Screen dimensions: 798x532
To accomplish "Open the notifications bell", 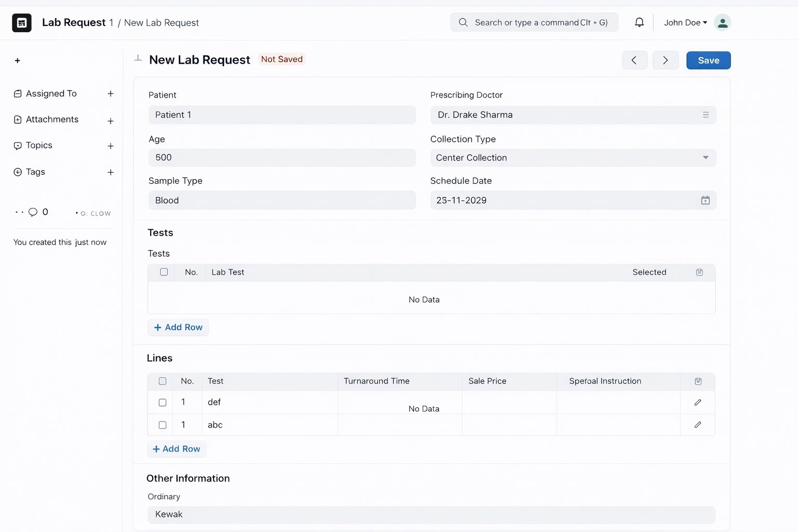I will pos(639,22).
